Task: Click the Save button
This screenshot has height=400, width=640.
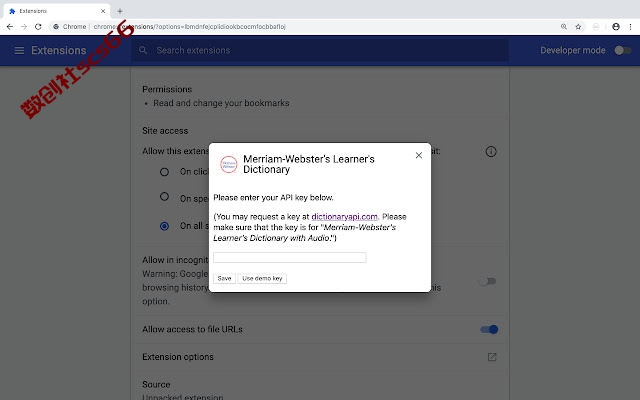Action: (224, 278)
